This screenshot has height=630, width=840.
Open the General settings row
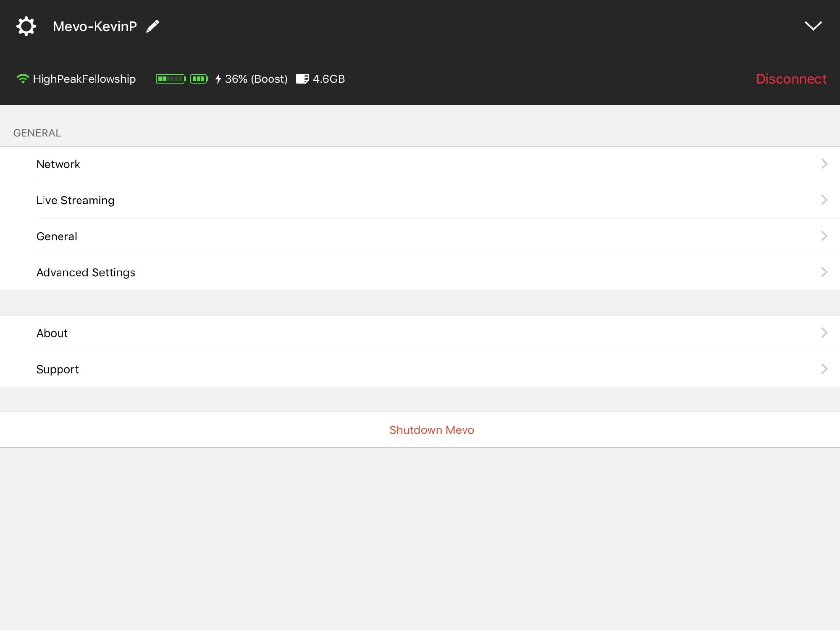coord(420,236)
